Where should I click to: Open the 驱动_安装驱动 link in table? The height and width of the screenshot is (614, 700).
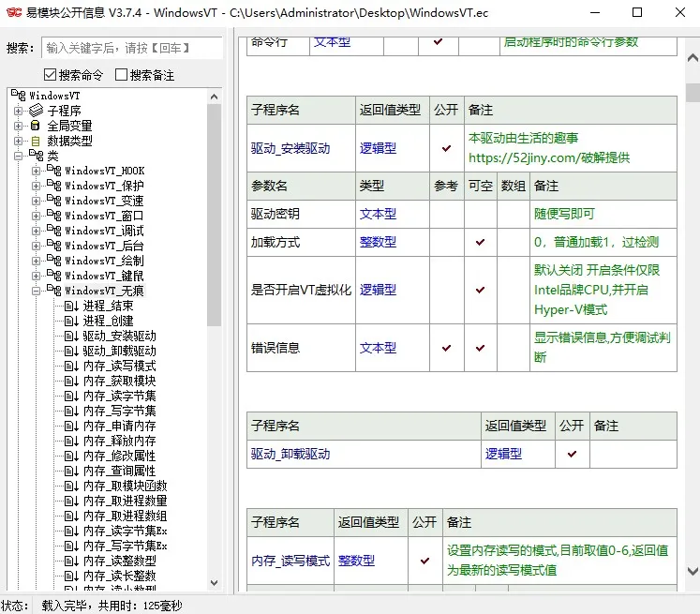pyautogui.click(x=290, y=148)
